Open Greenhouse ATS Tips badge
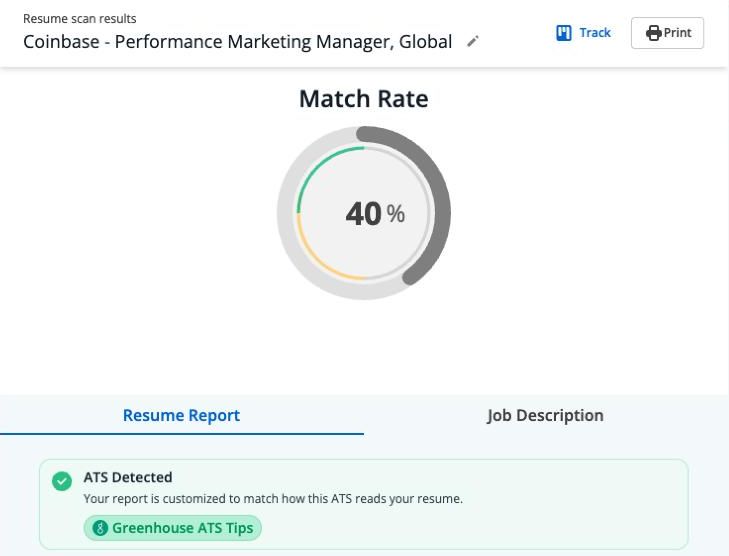The height and width of the screenshot is (556, 729). pyautogui.click(x=172, y=528)
